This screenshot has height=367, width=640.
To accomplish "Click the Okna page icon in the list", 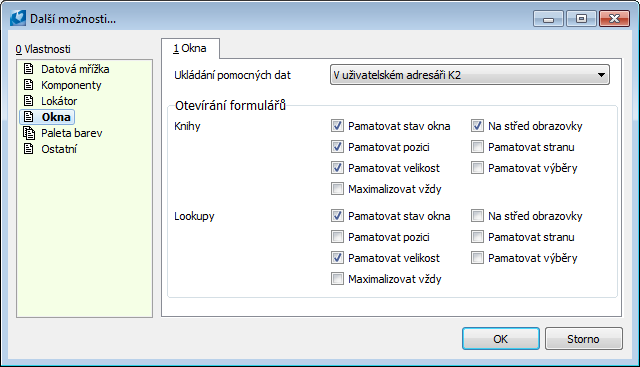I will pos(29,117).
